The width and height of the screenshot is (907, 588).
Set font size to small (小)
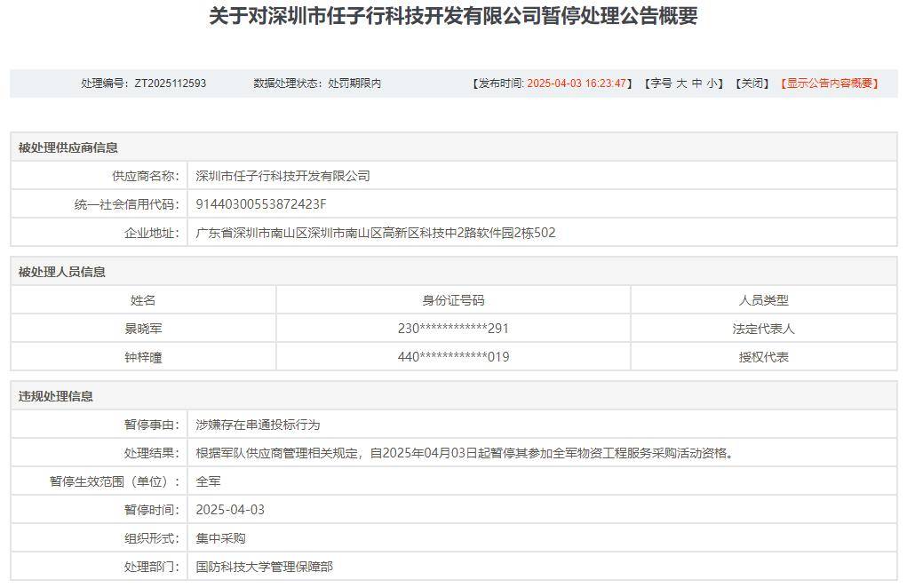coord(712,83)
